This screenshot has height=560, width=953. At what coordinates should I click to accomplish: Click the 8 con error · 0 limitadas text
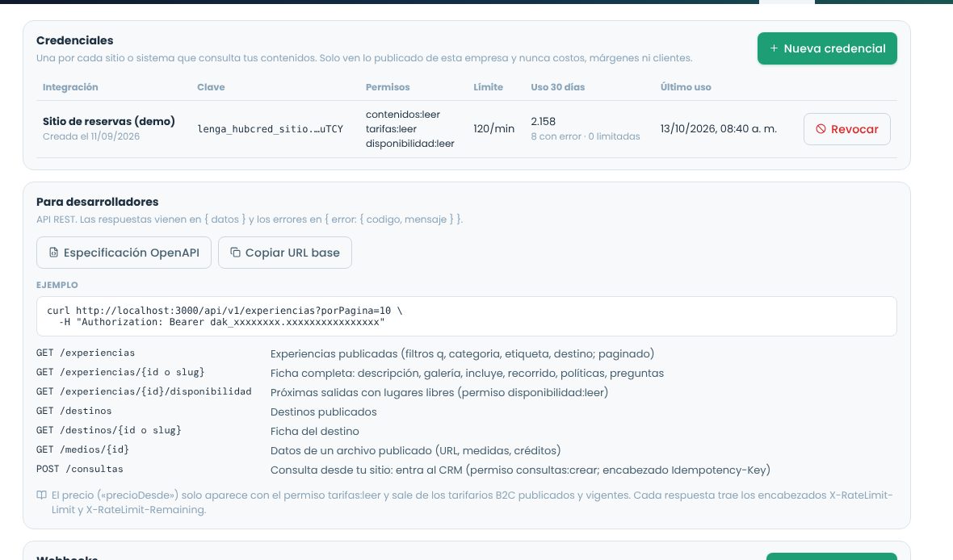click(586, 136)
